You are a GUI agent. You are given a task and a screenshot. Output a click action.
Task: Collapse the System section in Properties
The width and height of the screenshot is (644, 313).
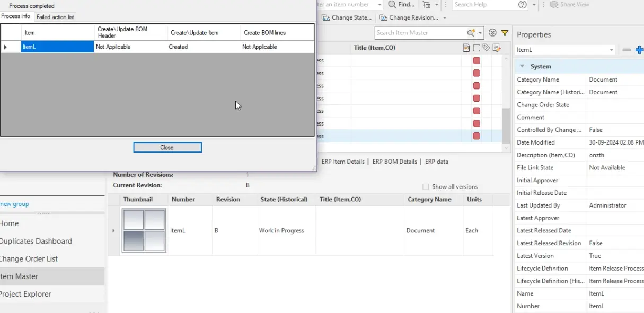pos(522,66)
